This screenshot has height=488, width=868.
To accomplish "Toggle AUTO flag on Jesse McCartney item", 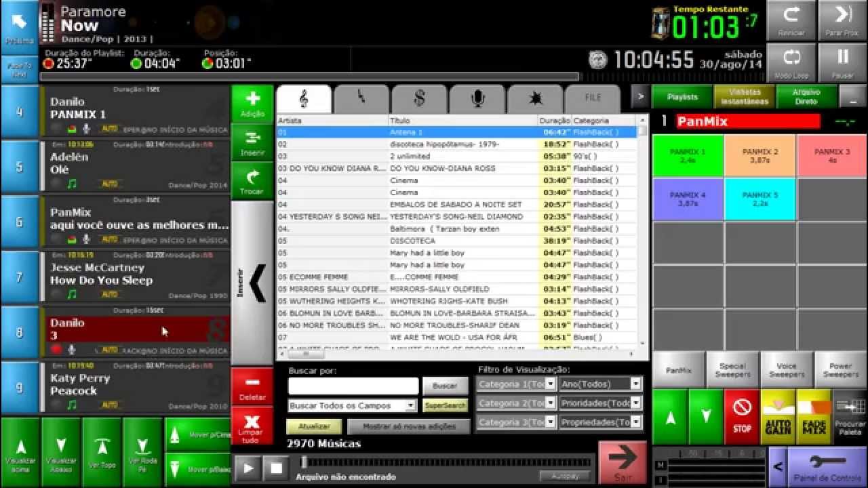I will (109, 295).
